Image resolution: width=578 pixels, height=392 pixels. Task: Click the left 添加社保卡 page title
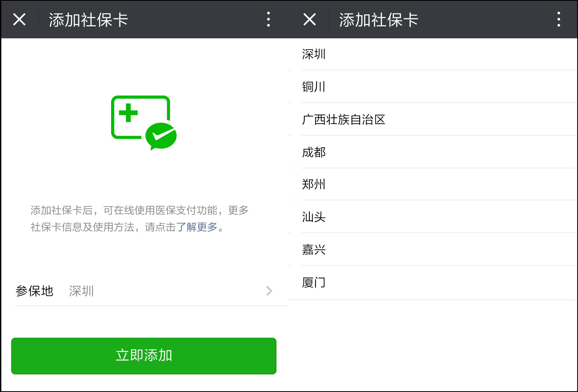(x=88, y=20)
